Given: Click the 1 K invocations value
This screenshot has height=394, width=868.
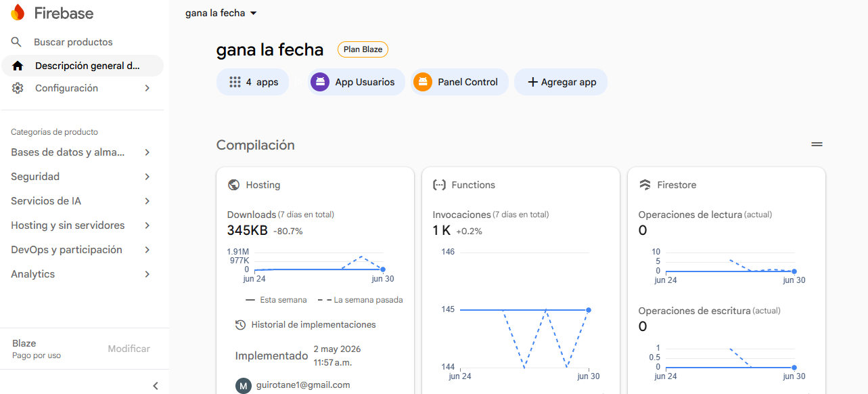Looking at the screenshot, I should click(442, 230).
